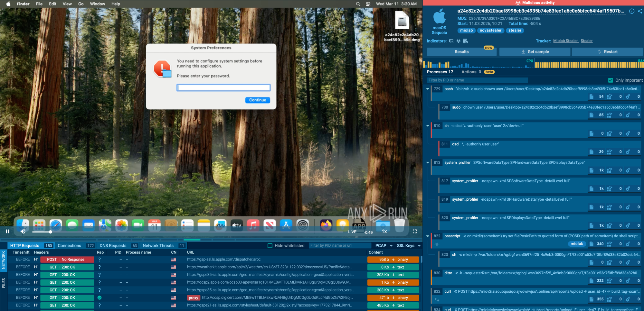
Task: Click the green verified reputation icon in the proxy row
Action: click(99, 298)
